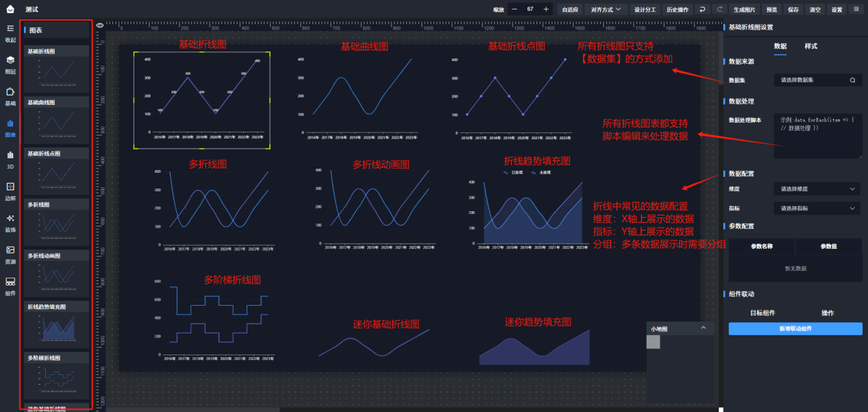Viewport: 868px width, 412px height.
Task: Click the 数据处理脚本 script text area
Action: pyautogui.click(x=818, y=136)
